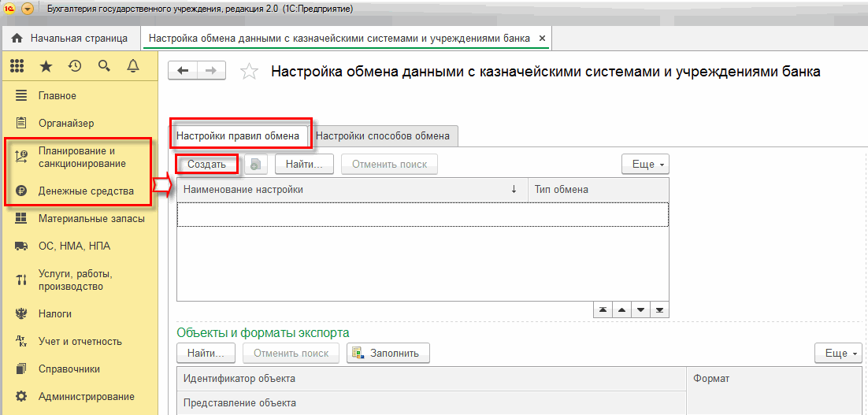The image size is (868, 415).
Task: Open Денежные средства section in sidebar
Action: [x=86, y=191]
